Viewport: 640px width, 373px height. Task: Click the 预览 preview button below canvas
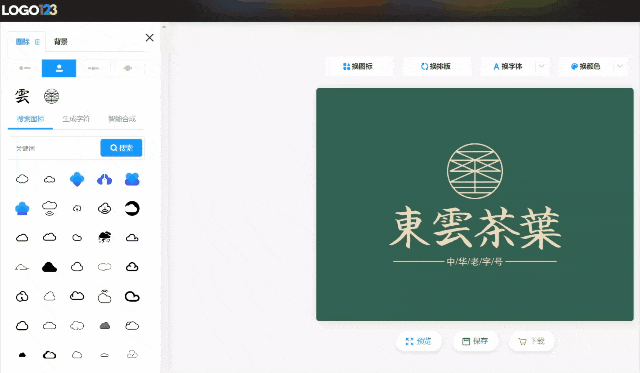coord(418,341)
